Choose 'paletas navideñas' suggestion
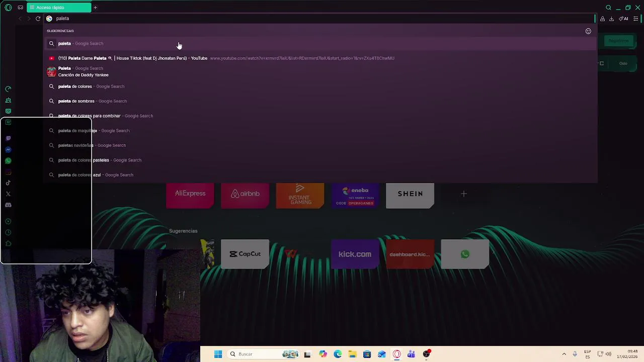This screenshot has height=362, width=644. click(x=320, y=145)
